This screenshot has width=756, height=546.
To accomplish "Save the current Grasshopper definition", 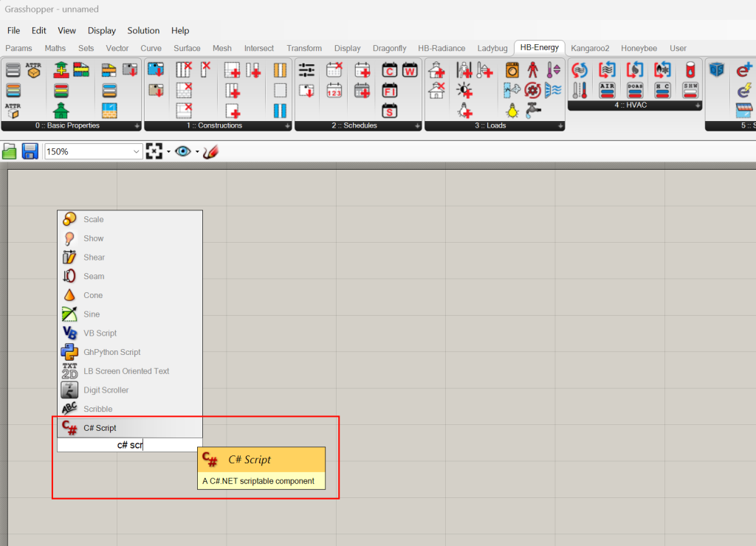I will click(31, 151).
